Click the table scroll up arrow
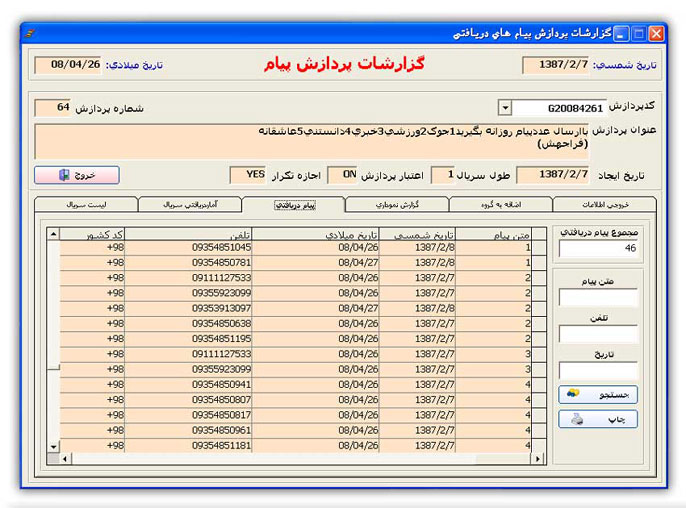686x508 pixels. click(53, 234)
